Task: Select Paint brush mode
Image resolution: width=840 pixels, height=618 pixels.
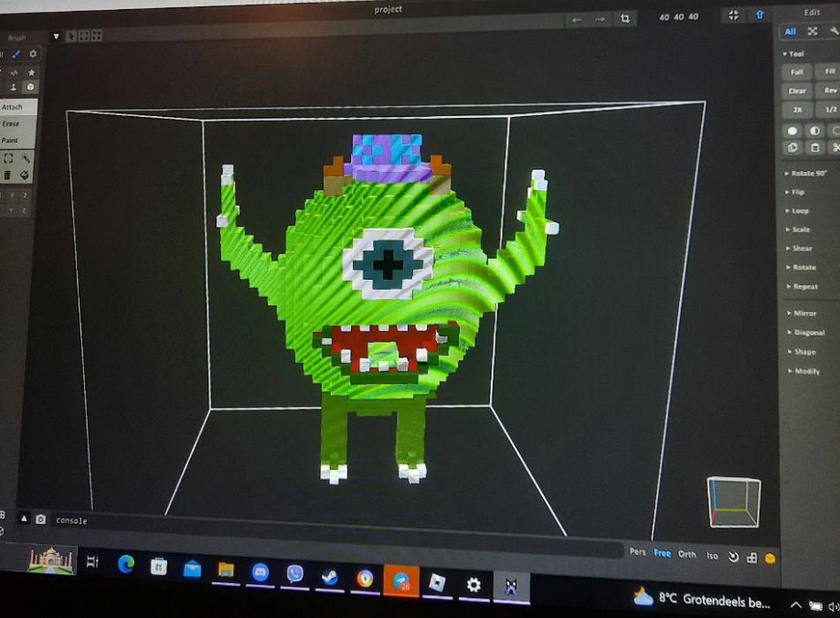Action: [x=17, y=140]
